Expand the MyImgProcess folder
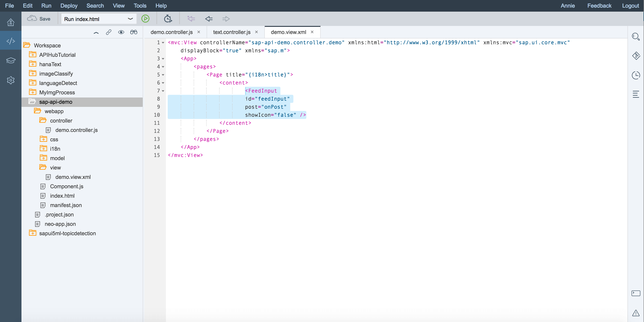644x322 pixels. (32, 92)
